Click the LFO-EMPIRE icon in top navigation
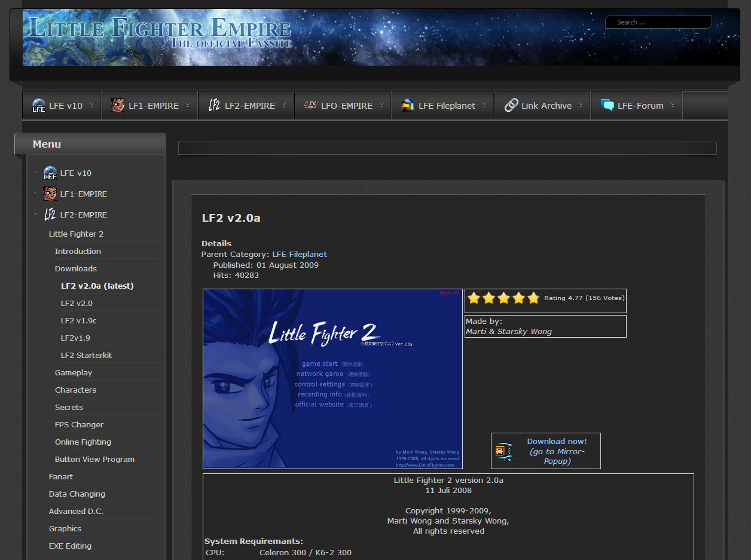The image size is (751, 560). [310, 105]
